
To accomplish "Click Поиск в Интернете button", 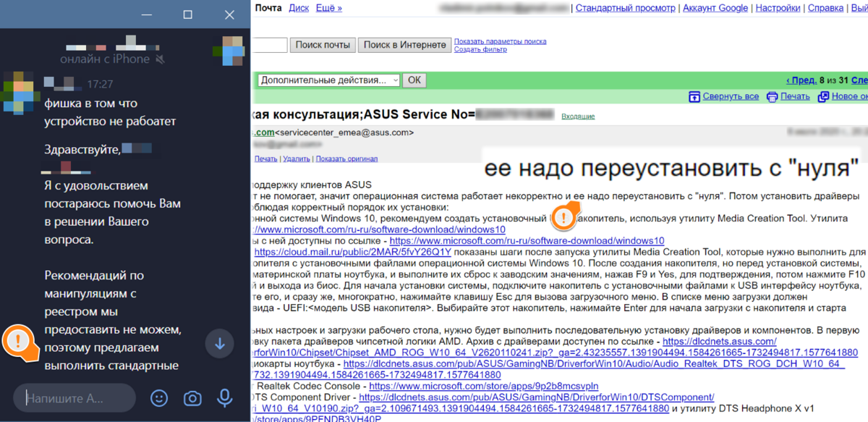I will 405,45.
